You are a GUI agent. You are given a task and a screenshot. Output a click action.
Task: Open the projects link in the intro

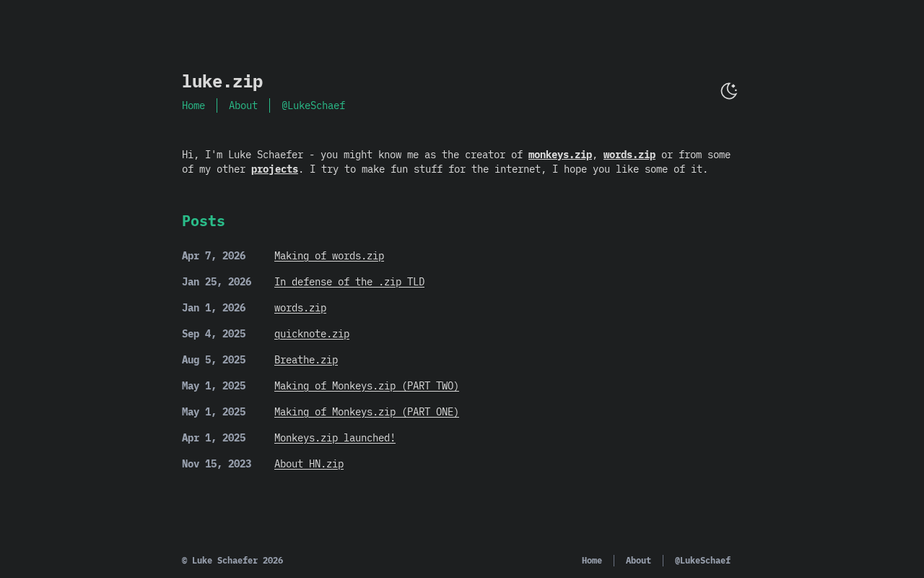tap(274, 169)
